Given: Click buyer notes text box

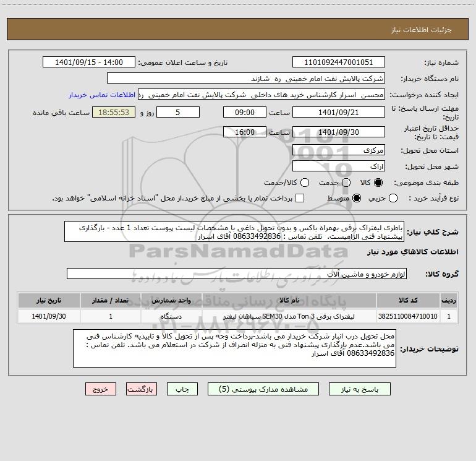Looking at the screenshot, I should point(234,348).
